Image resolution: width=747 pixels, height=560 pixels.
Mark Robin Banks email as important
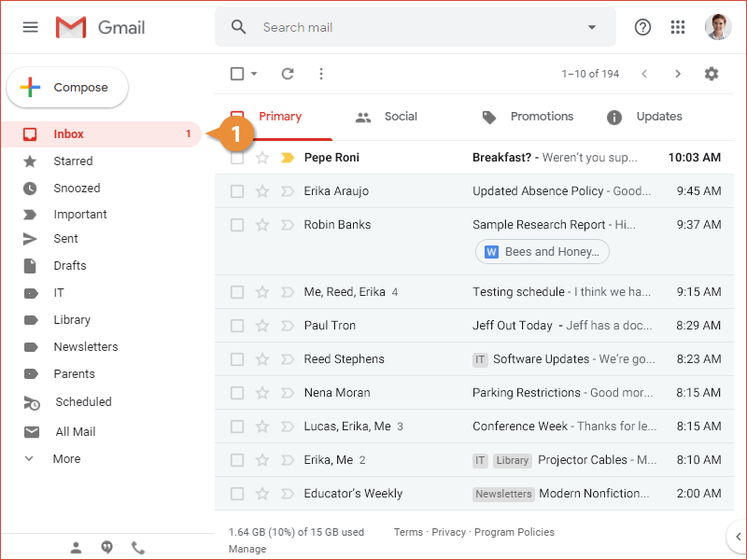click(287, 225)
